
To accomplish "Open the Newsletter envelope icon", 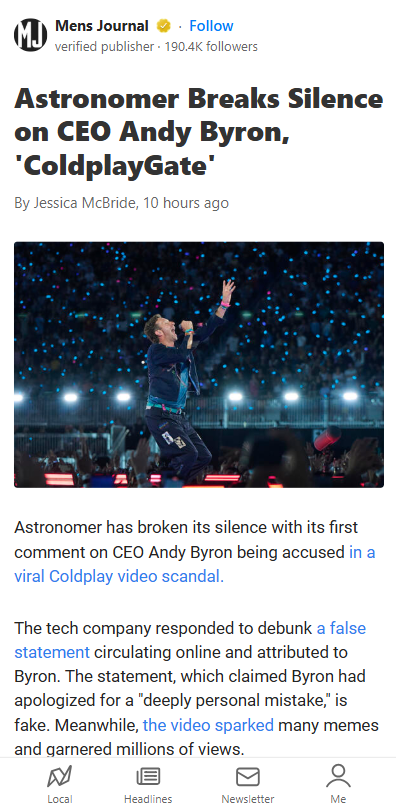I will point(248,776).
